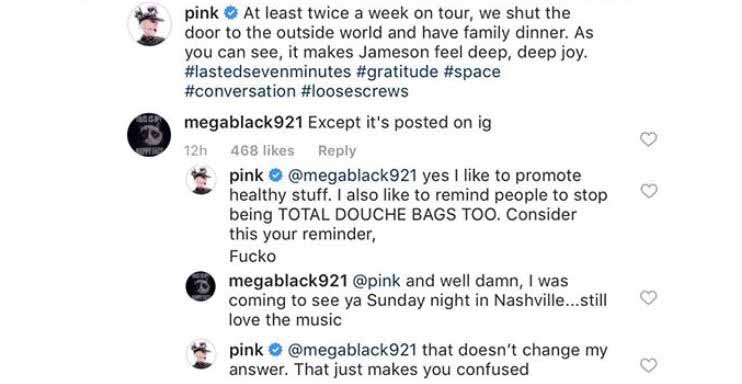Screen dimensions: 742x384
Task: Open the #conversation hashtag
Action: 240,91
